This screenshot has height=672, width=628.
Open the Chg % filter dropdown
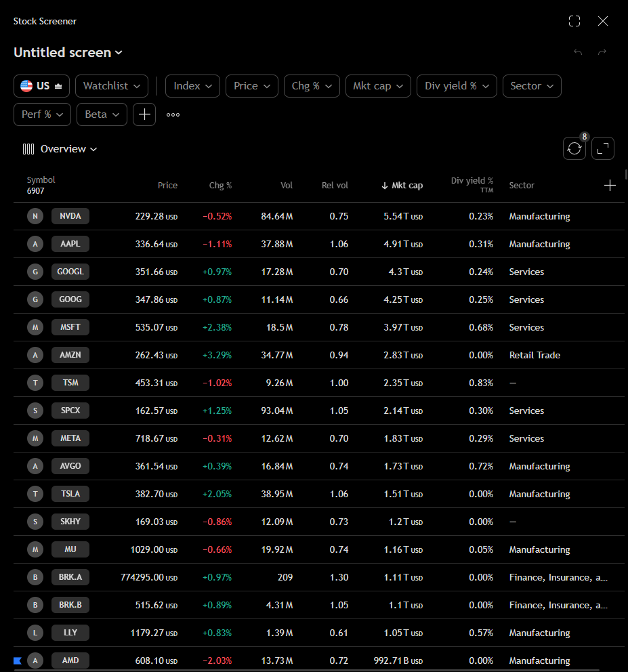pyautogui.click(x=312, y=86)
